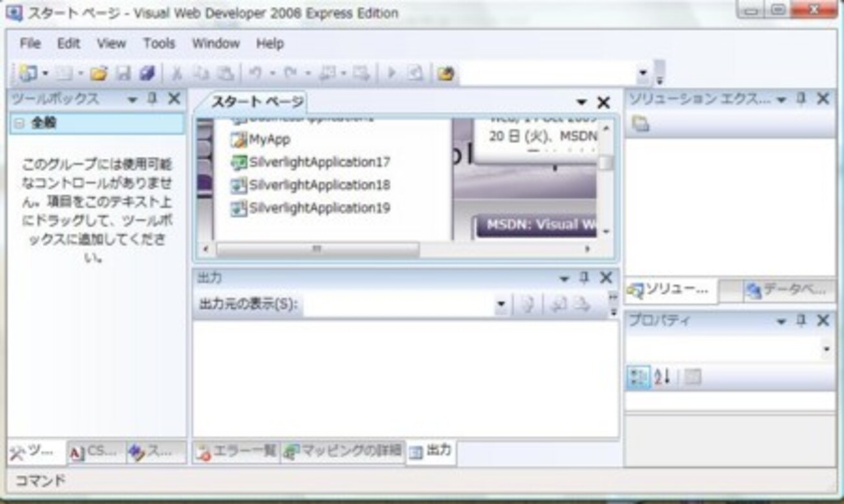Click the Cut scissors icon
This screenshot has width=844, height=504.
(x=176, y=74)
